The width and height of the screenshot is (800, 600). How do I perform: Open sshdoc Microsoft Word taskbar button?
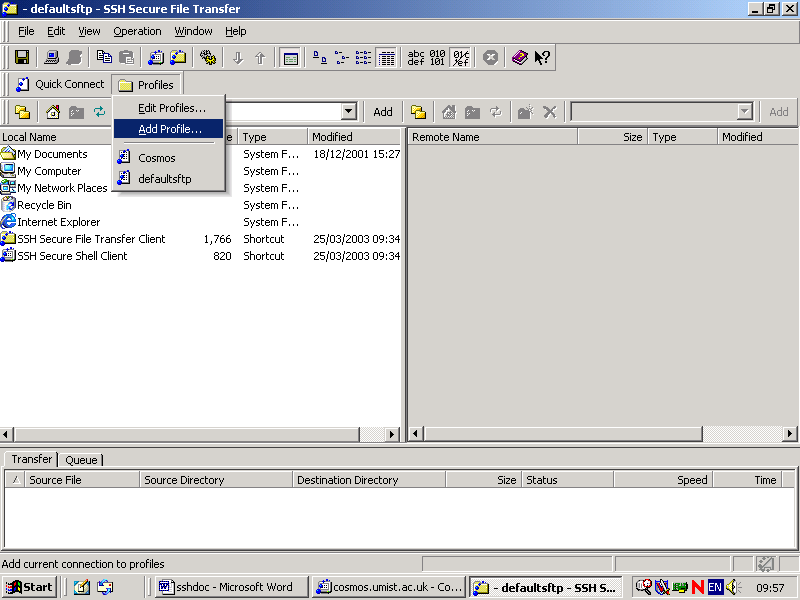pos(226,587)
